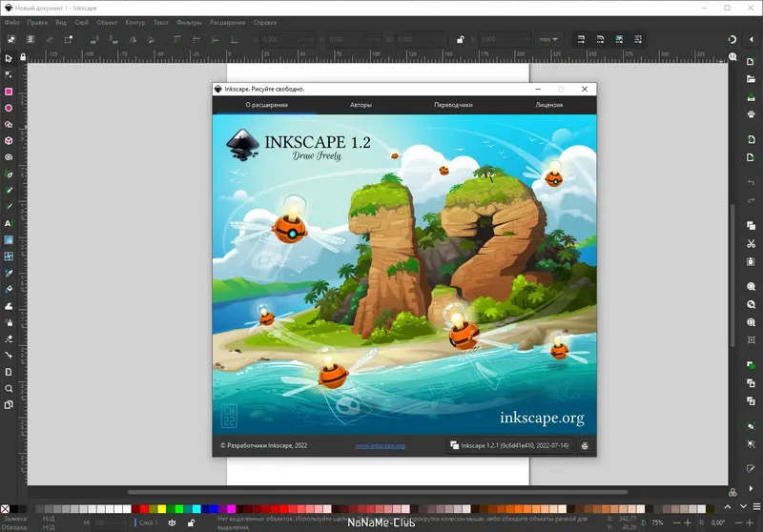Select the Selector arrow tool
Viewport: 763px width, 532px height.
pos(9,58)
